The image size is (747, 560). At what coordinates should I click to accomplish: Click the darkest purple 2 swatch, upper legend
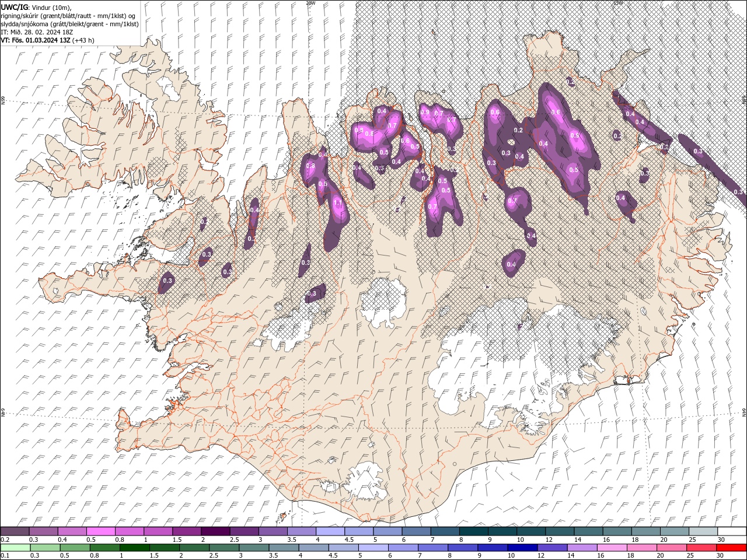coord(215,531)
